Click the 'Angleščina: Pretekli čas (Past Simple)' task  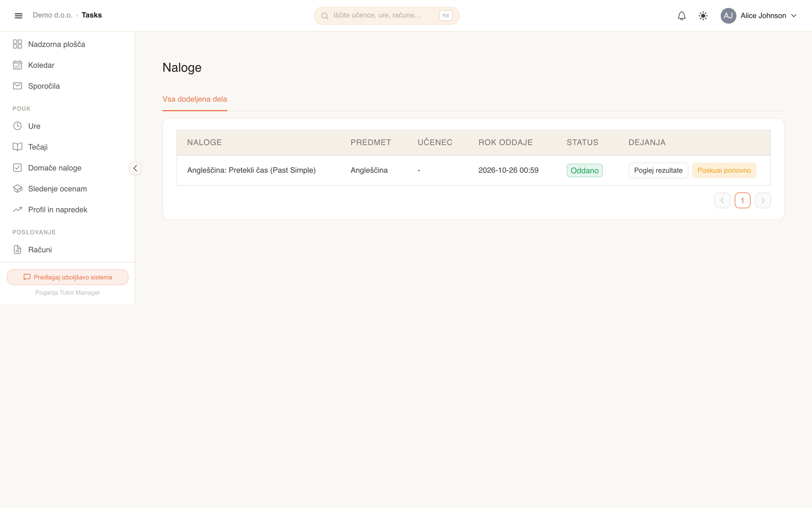pos(251,170)
